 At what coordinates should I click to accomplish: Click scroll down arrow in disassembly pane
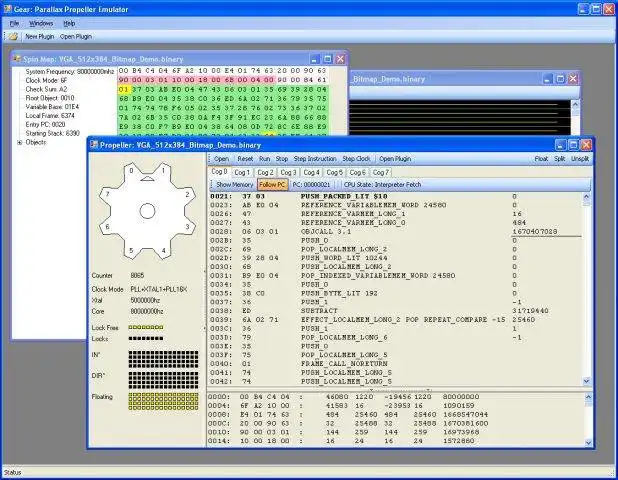[586, 381]
